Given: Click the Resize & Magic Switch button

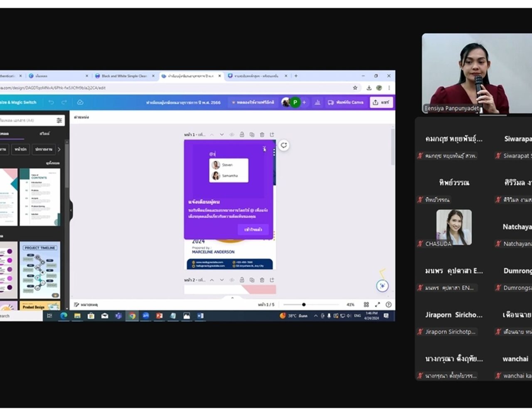Looking at the screenshot, I should pos(18,102).
